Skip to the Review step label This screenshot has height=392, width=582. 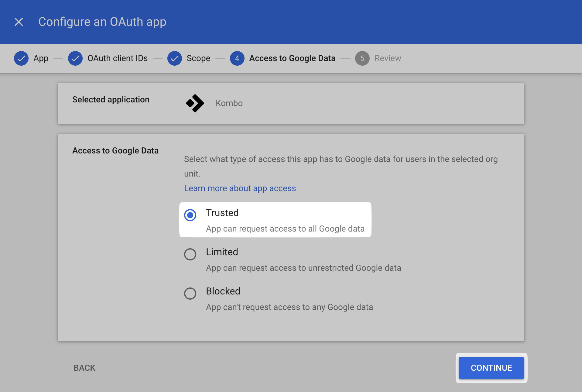tap(388, 58)
